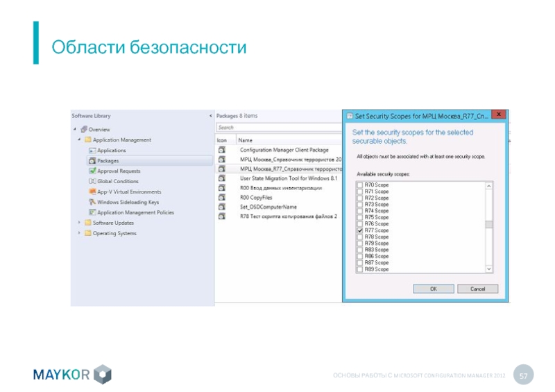Click package icon for Set_OSDComputerName
Viewport: 555px width, 392px height.
(222, 207)
